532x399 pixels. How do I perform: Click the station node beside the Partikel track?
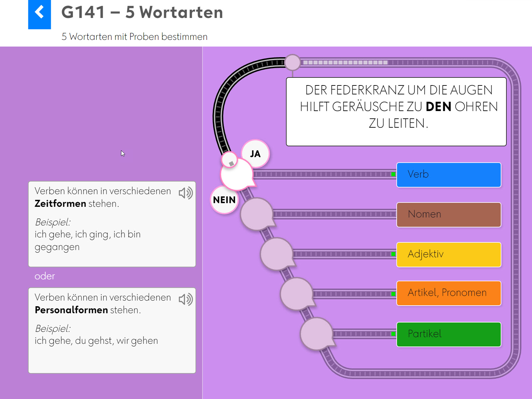pyautogui.click(x=316, y=334)
